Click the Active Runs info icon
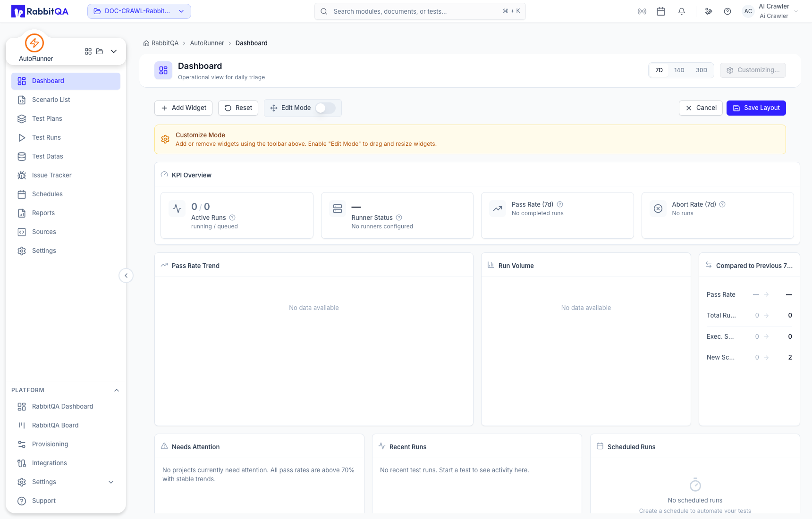This screenshot has width=812, height=519. click(x=232, y=218)
